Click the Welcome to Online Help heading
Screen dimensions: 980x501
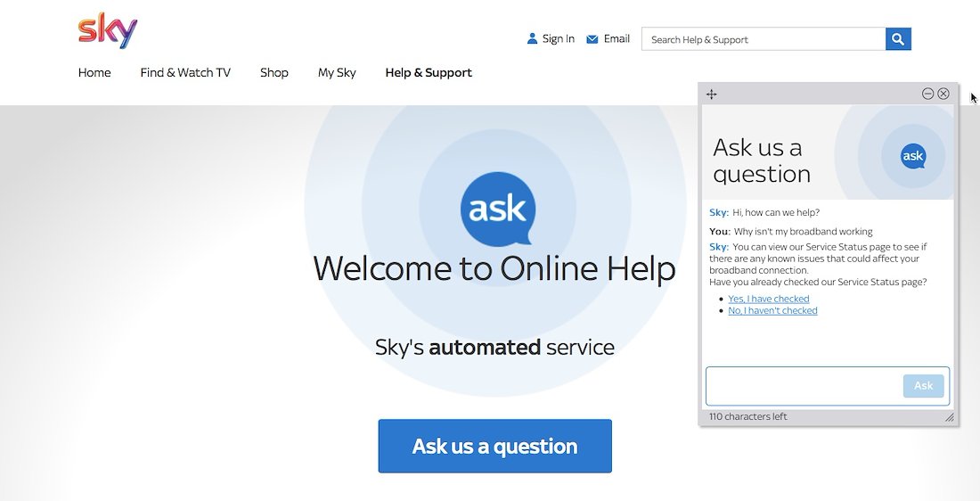494,269
